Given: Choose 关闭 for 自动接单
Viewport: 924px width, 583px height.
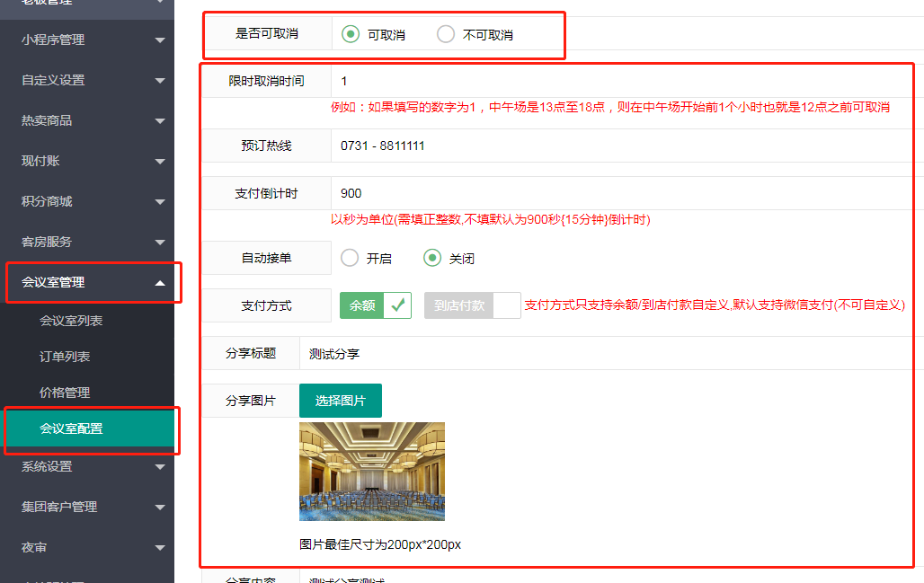Looking at the screenshot, I should pos(432,258).
